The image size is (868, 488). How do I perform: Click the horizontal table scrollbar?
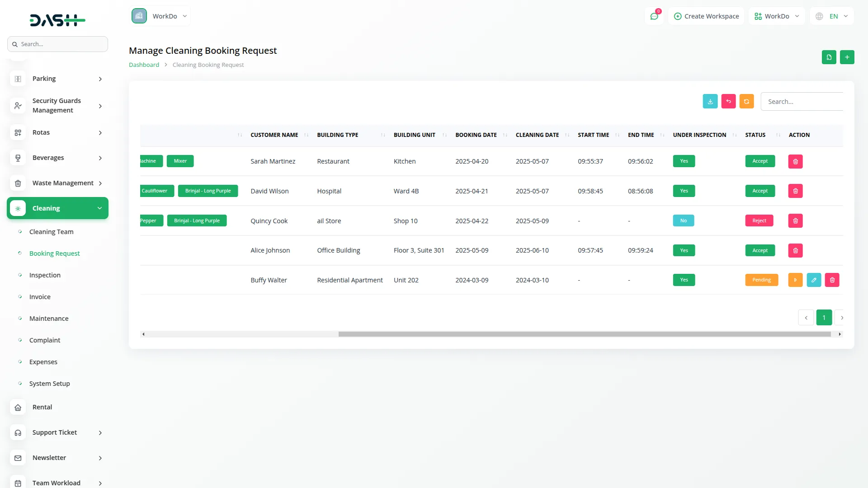tap(584, 334)
